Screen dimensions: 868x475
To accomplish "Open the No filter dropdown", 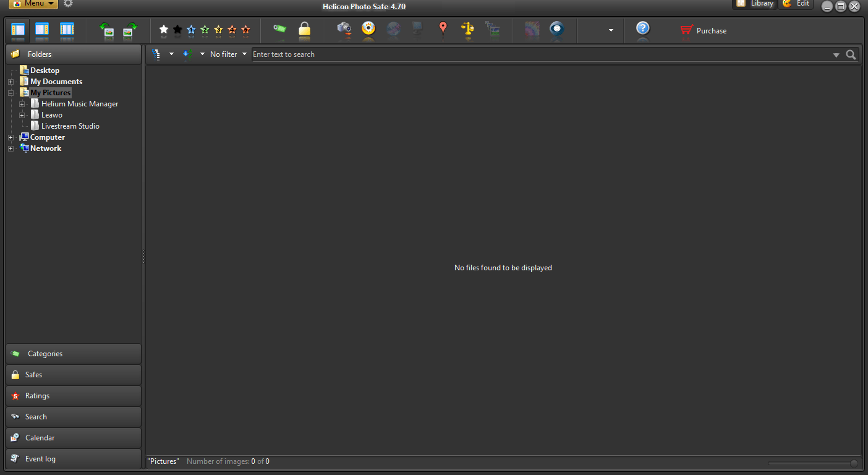I will [x=228, y=54].
